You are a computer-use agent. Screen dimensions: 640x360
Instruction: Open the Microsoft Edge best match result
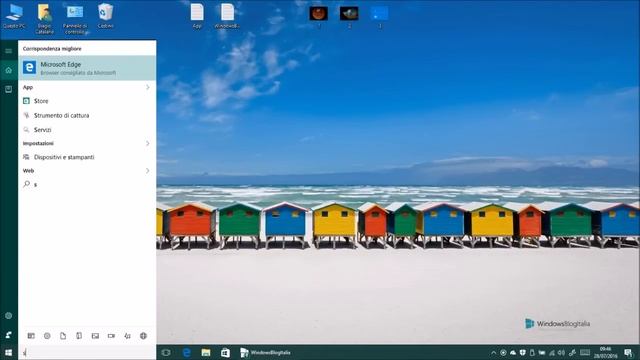pyautogui.click(x=87, y=68)
